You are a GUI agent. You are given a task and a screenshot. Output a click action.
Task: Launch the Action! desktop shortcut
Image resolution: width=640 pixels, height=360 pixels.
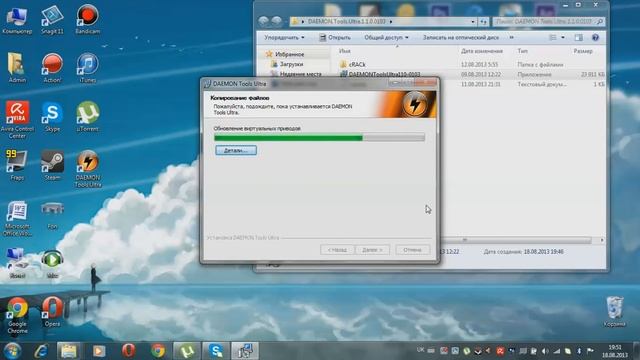tap(52, 68)
